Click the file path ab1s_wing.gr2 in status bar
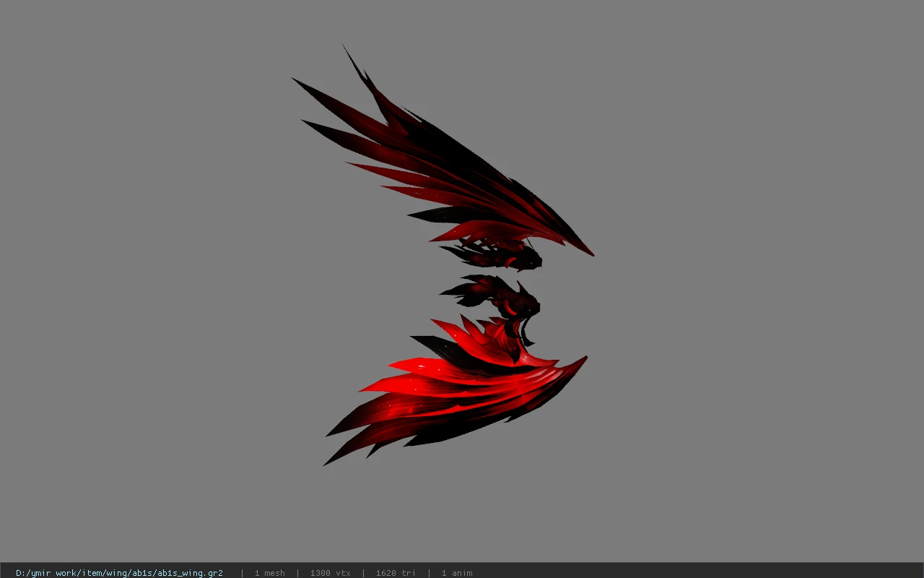Image resolution: width=924 pixels, height=578 pixels. [119, 573]
